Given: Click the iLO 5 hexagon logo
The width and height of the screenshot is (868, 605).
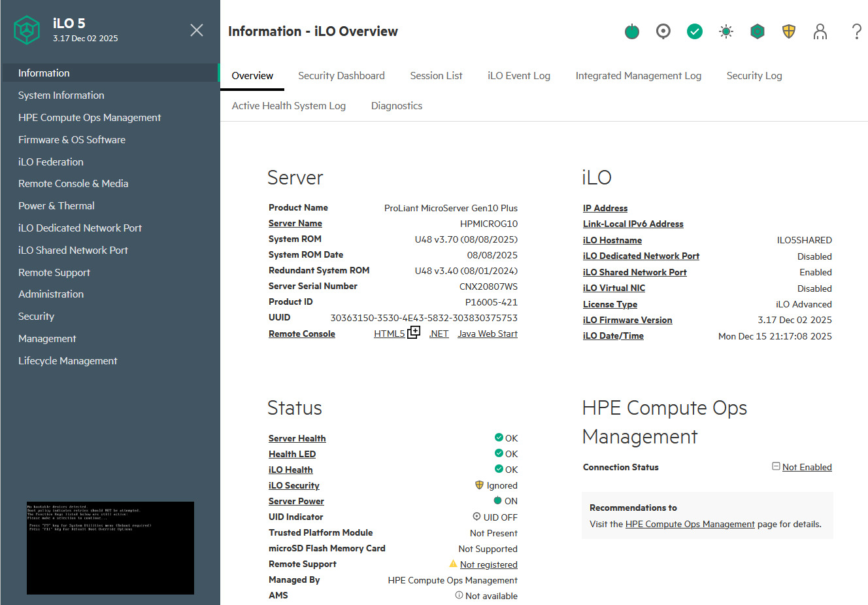Looking at the screenshot, I should tap(27, 30).
